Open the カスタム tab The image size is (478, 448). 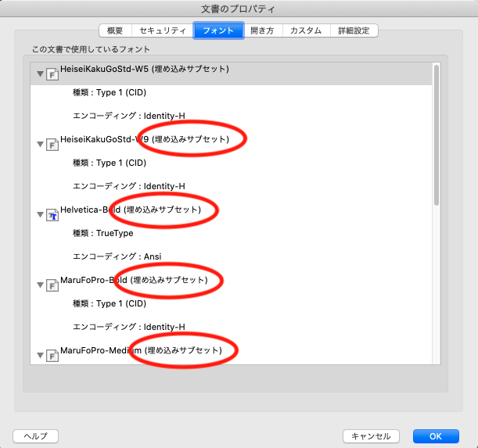pyautogui.click(x=306, y=30)
